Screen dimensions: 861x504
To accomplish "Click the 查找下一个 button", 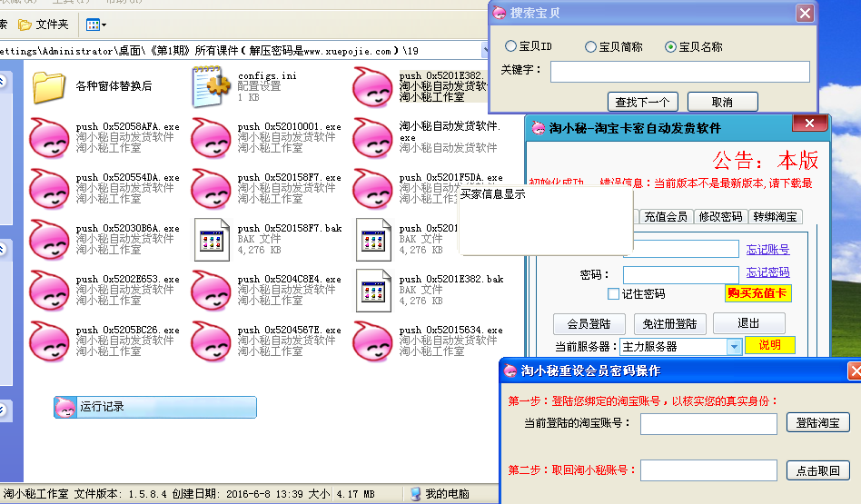I will pyautogui.click(x=642, y=102).
